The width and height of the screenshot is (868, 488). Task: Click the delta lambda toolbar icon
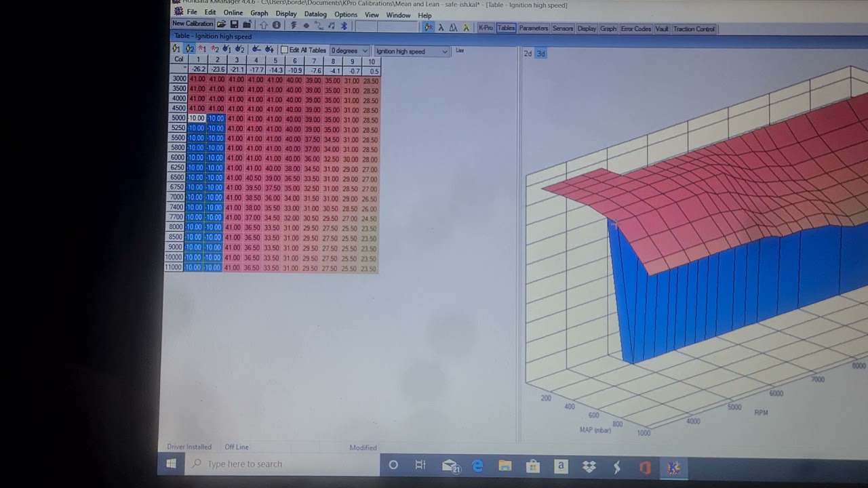(x=452, y=28)
